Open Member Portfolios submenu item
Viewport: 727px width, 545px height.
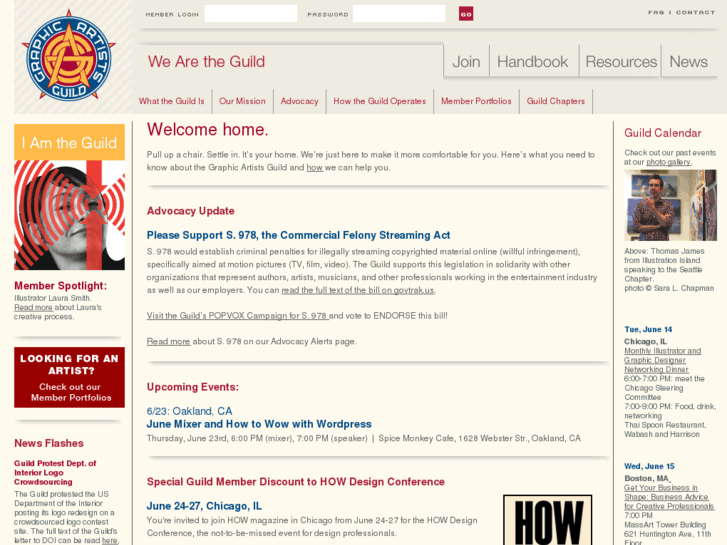click(476, 101)
